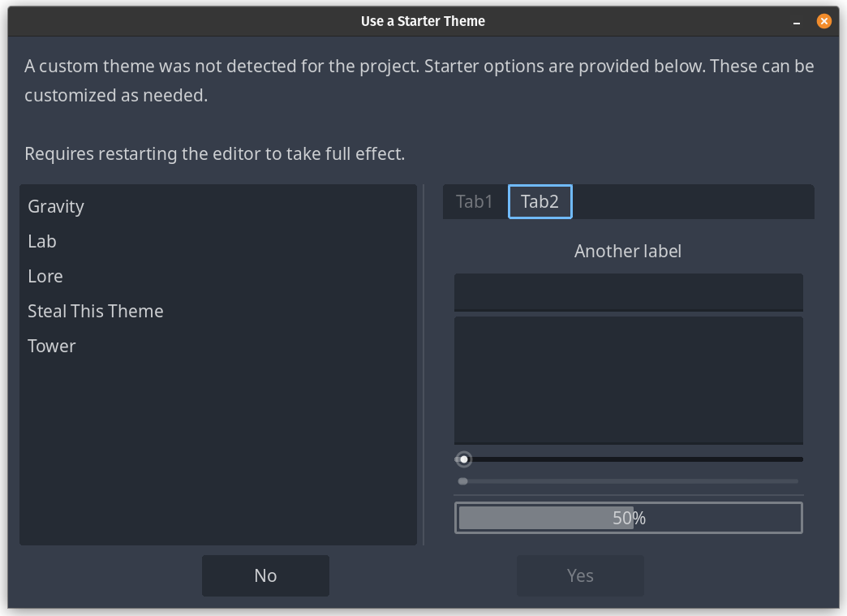Select Steal This Theme entry
The width and height of the screenshot is (847, 616).
point(96,312)
